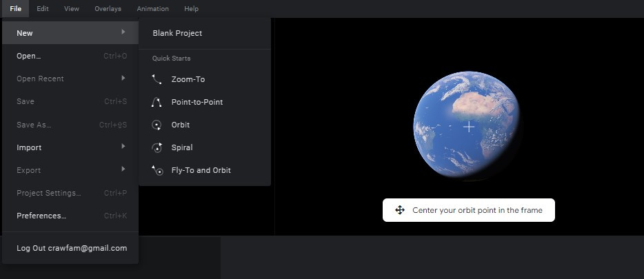Open the View menu
The width and height of the screenshot is (644, 279).
tap(72, 9)
